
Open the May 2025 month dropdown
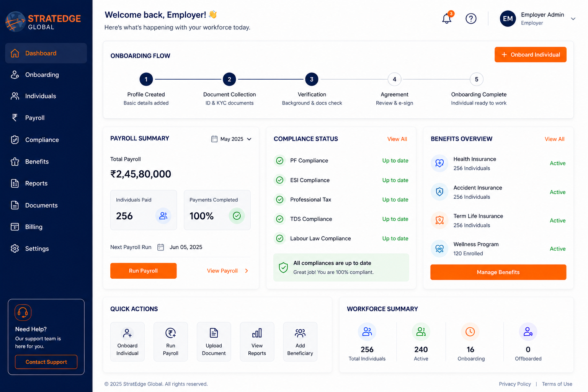tap(231, 139)
